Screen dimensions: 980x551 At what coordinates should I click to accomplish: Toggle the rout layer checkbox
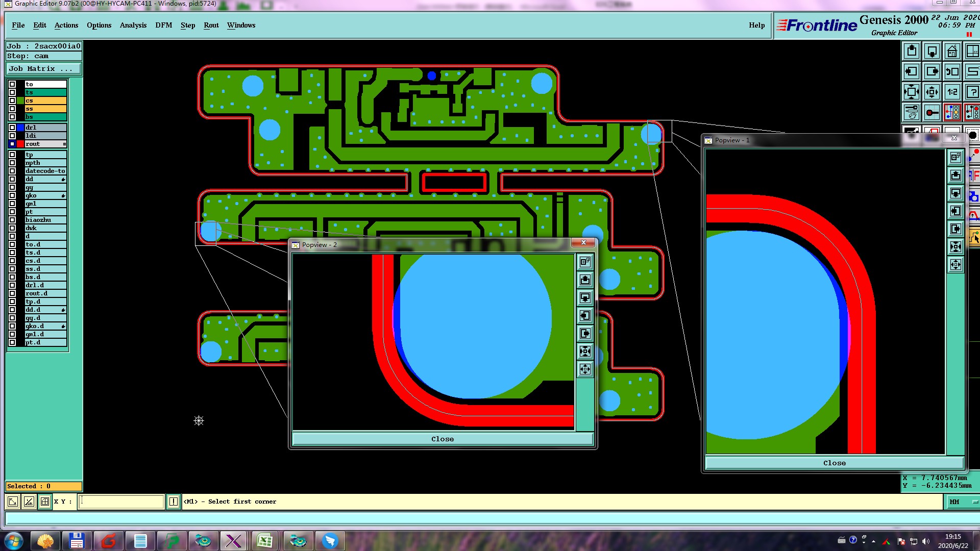[12, 144]
